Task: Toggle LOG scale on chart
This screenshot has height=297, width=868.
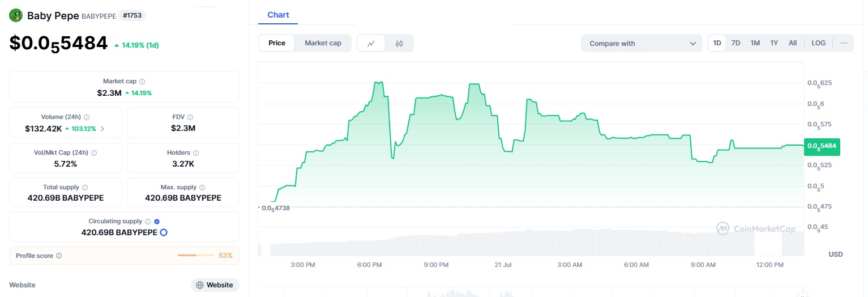Action: click(x=818, y=43)
